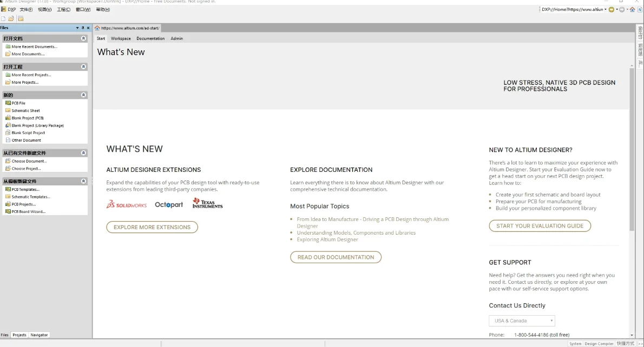
Task: Click the new document toolbar icon
Action: 3,18
